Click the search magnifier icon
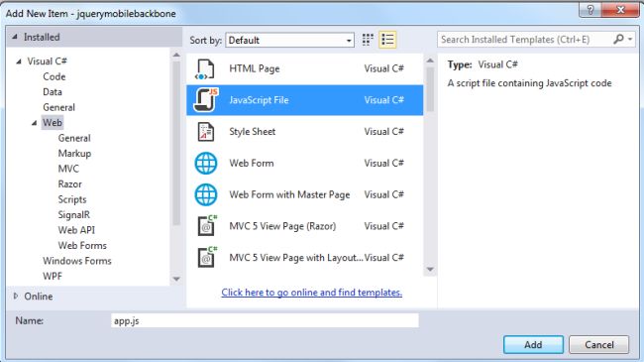This screenshot has width=644, height=362. tap(618, 39)
